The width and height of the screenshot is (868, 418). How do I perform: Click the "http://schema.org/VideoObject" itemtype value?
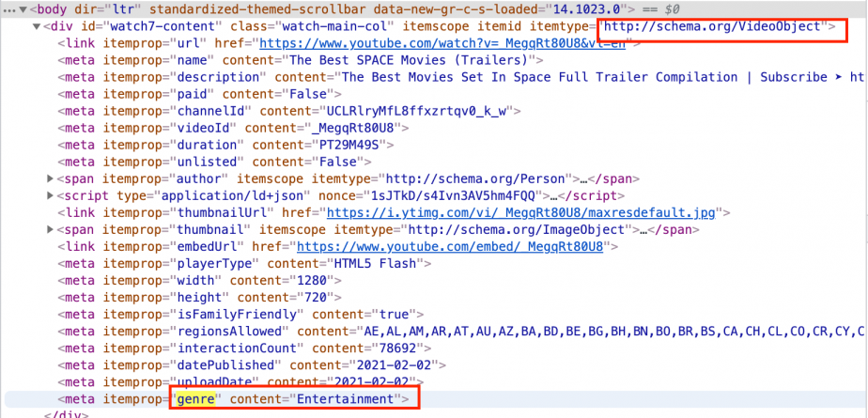(713, 26)
